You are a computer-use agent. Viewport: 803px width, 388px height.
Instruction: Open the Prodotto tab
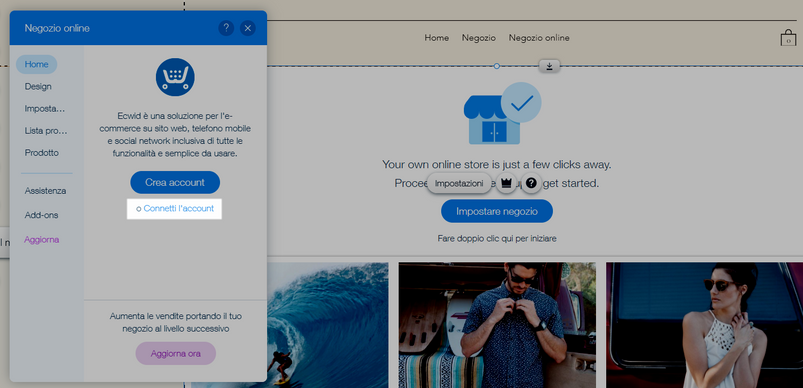pos(41,153)
